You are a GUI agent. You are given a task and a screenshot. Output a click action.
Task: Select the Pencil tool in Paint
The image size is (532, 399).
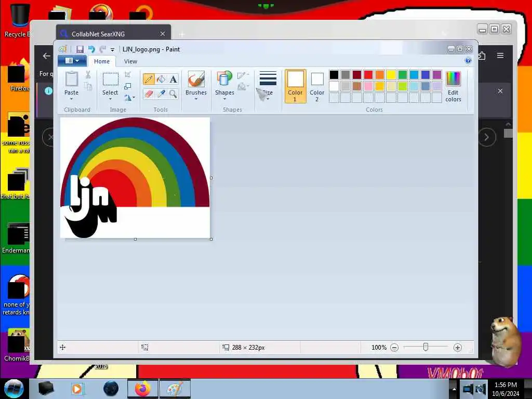(x=148, y=79)
